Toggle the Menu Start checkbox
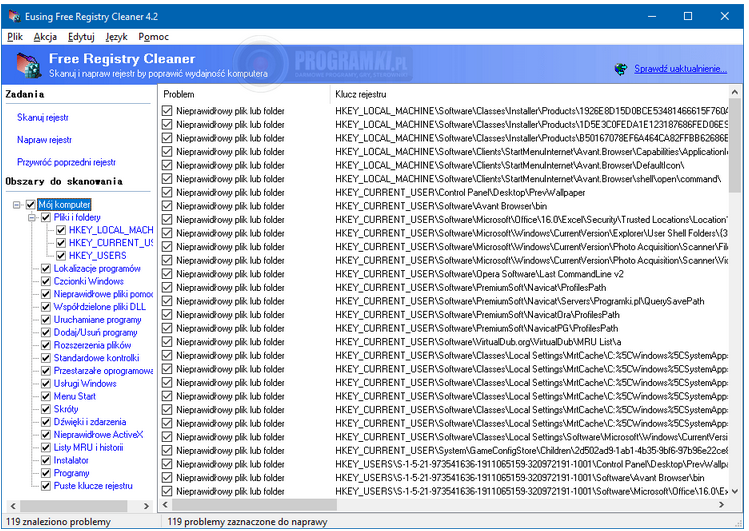Screen dimensions: 749x531 coord(46,396)
